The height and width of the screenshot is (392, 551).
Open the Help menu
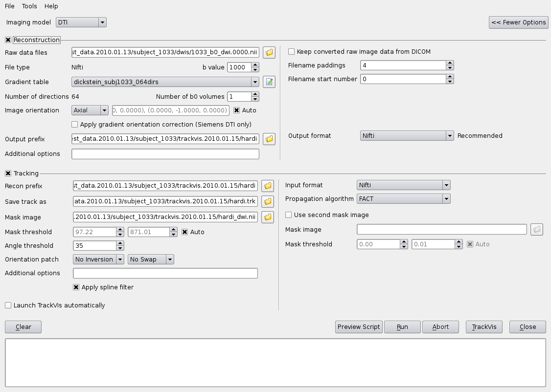pos(51,6)
